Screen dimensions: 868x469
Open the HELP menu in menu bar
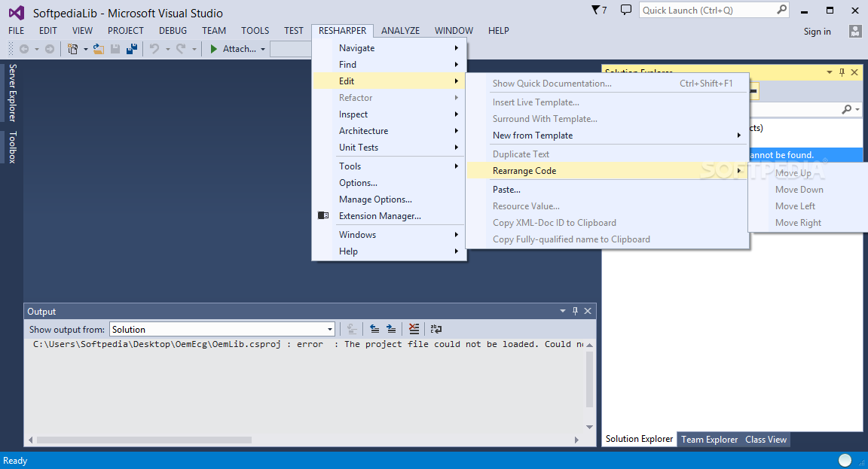pyautogui.click(x=498, y=31)
